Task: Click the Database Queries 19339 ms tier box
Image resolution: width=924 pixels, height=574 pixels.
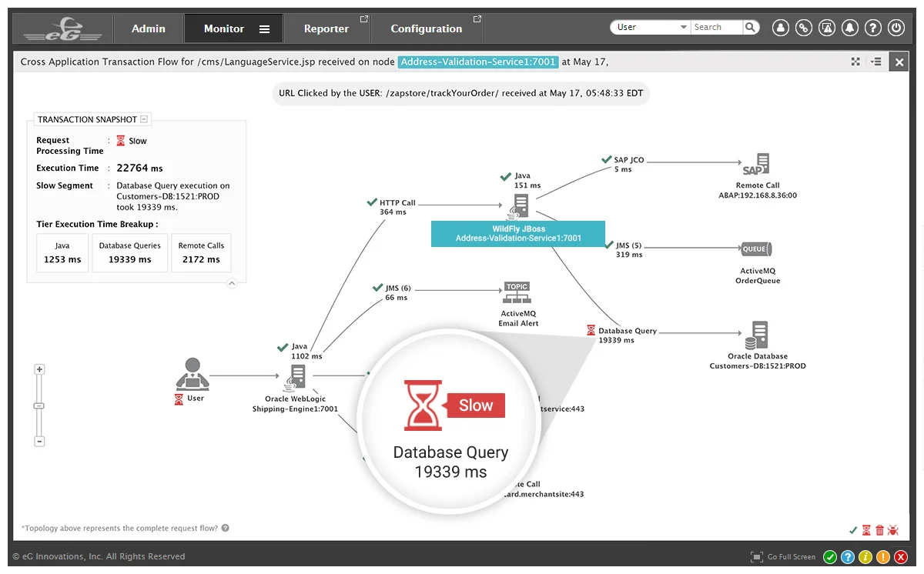Action: 129,252
